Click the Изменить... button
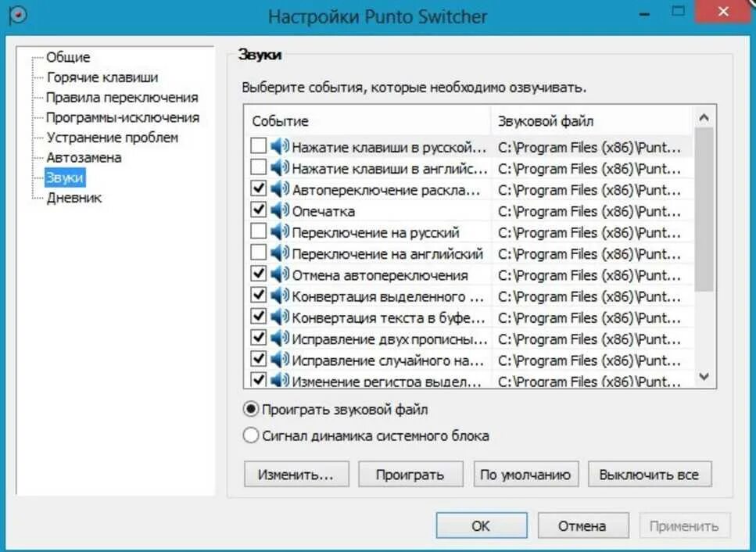This screenshot has width=756, height=552. [x=296, y=475]
